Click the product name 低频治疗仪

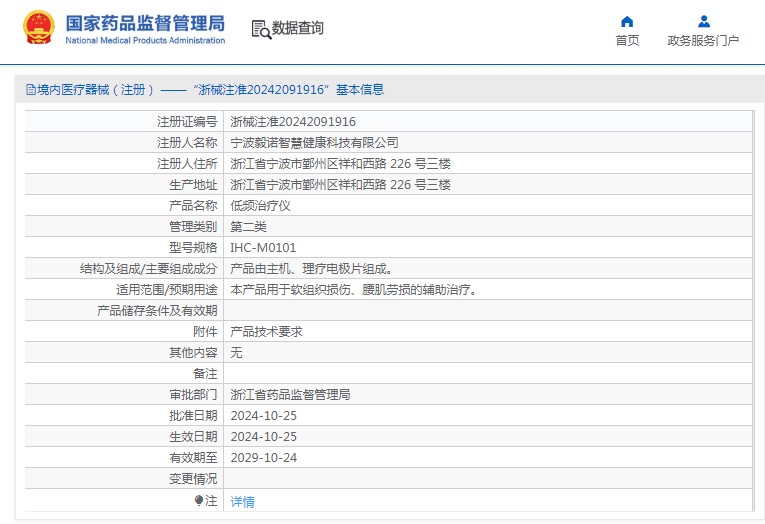260,205
